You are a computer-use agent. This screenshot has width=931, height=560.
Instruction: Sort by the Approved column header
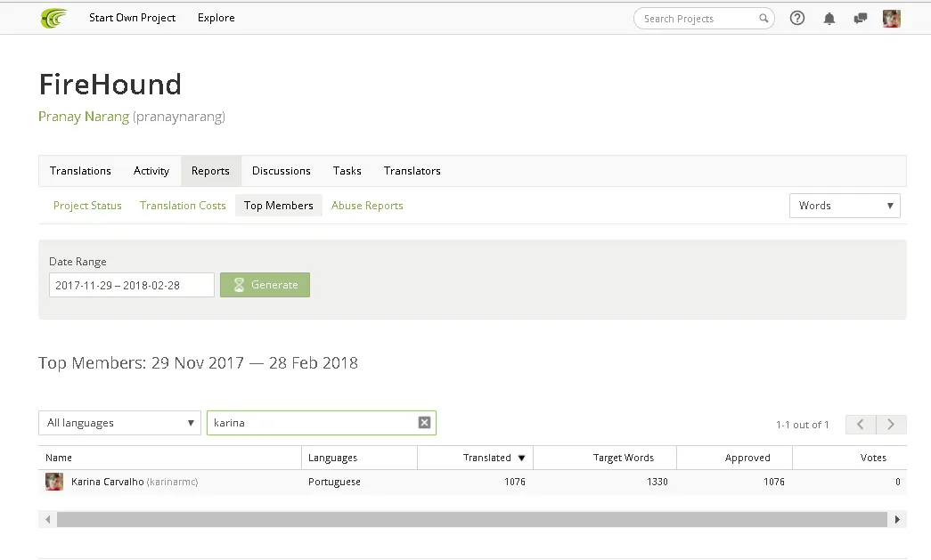(x=734, y=458)
